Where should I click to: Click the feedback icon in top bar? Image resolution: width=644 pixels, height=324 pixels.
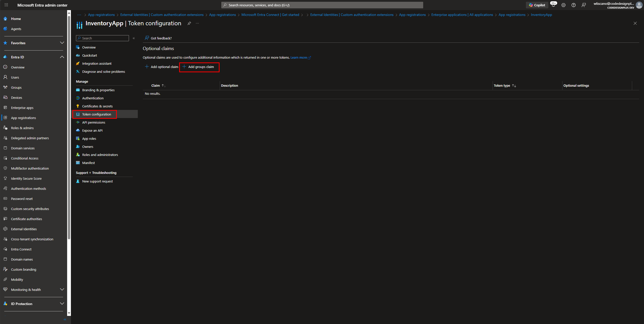pyautogui.click(x=583, y=5)
